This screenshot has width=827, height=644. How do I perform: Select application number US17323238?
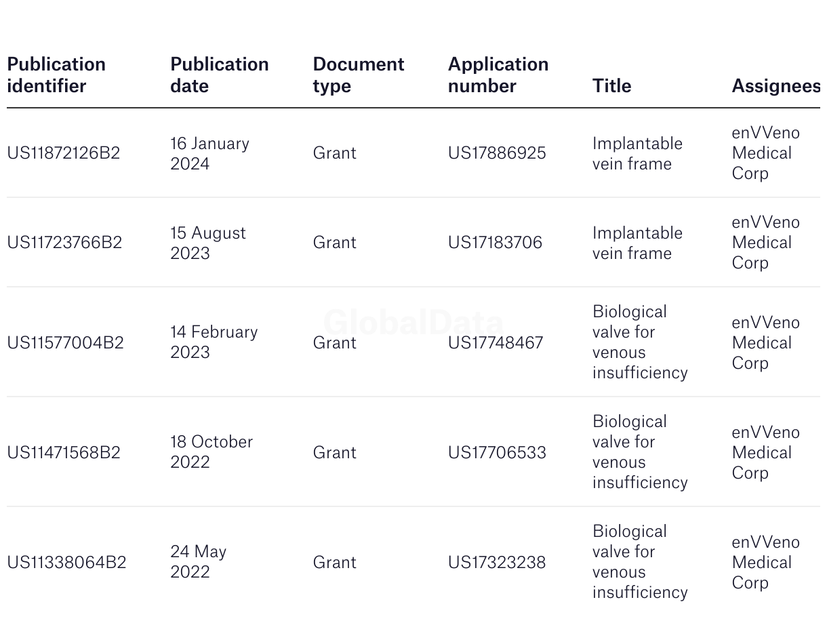[496, 563]
